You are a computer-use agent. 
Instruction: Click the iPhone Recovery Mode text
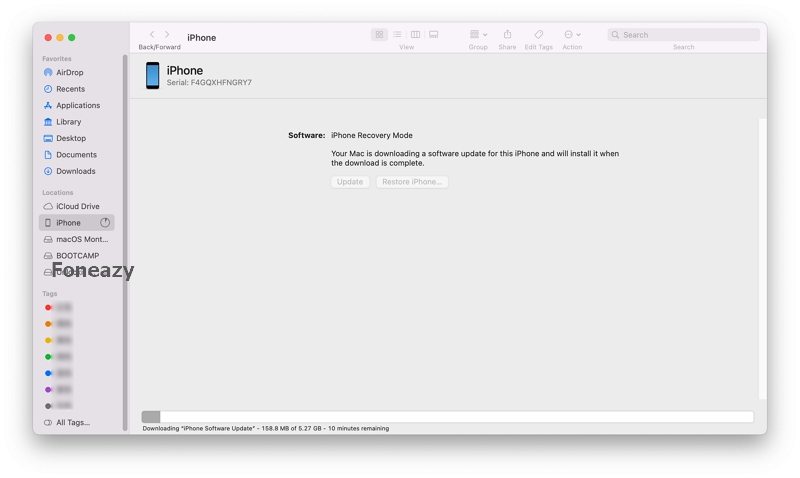coord(372,135)
